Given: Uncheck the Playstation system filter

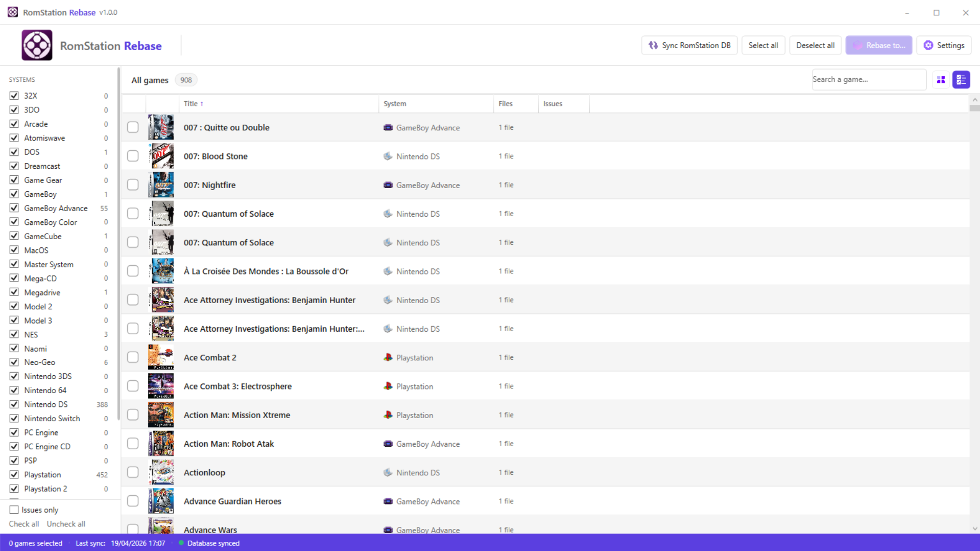Looking at the screenshot, I should click(14, 475).
